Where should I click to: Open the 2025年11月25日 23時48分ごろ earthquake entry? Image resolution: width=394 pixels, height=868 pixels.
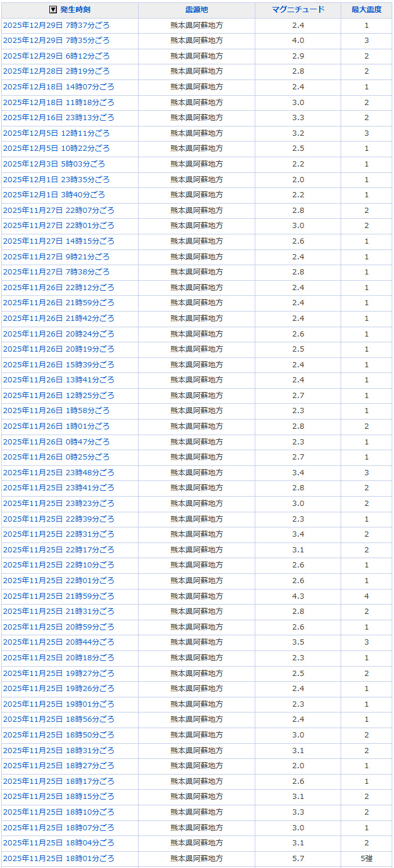pyautogui.click(x=58, y=472)
